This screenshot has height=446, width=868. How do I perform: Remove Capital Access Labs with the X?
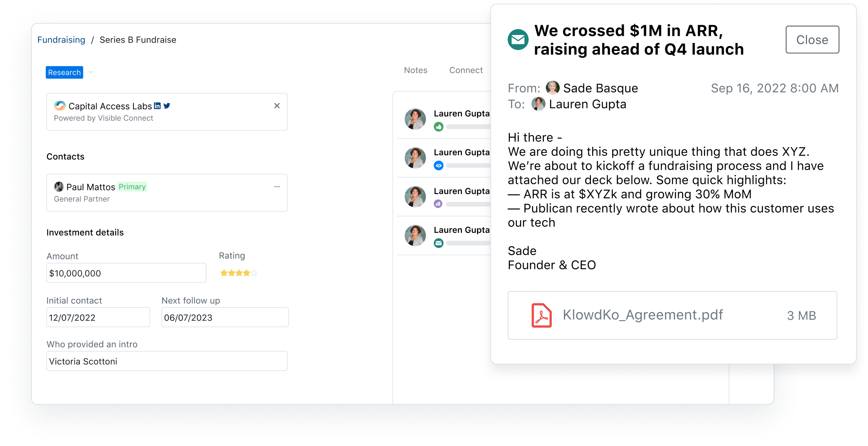[277, 106]
